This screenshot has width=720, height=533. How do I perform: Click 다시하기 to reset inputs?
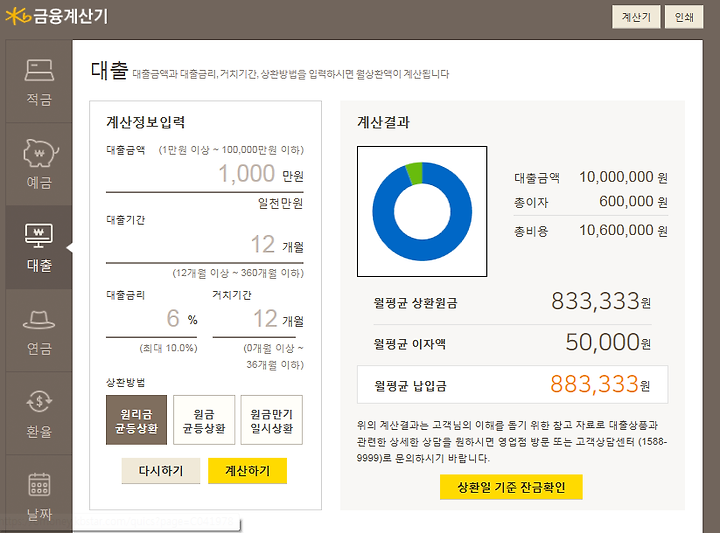(161, 471)
